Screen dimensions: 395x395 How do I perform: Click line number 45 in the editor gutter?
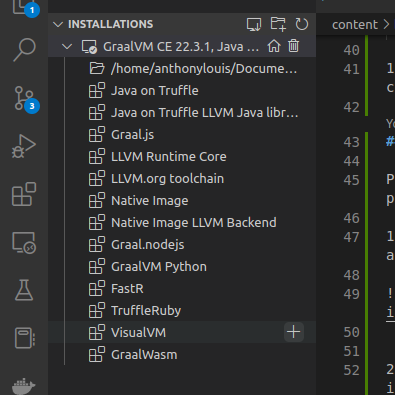(x=351, y=180)
